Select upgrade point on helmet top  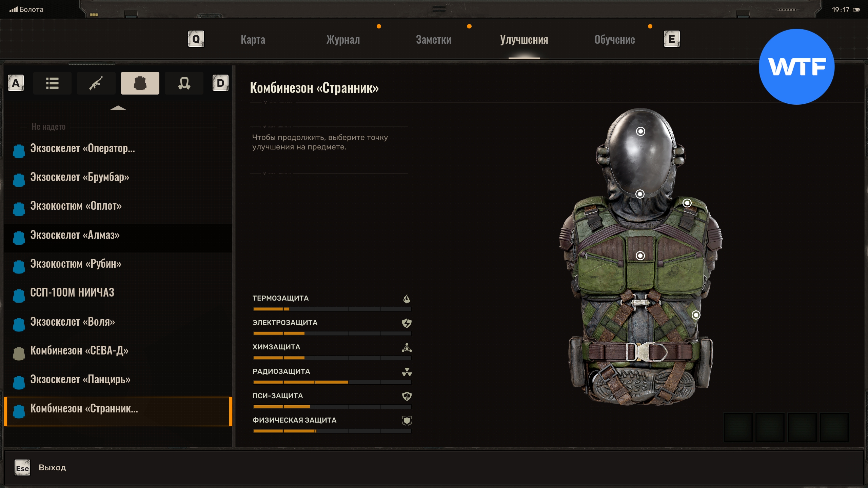point(640,131)
